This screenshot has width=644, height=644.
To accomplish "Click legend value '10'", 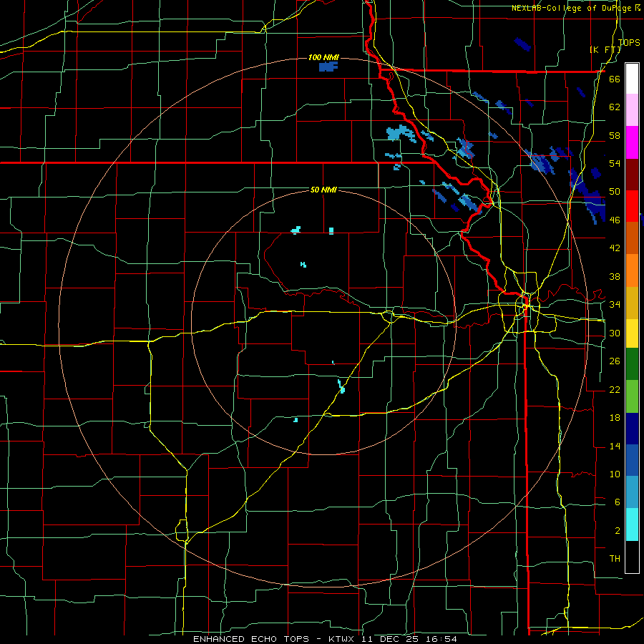I will (615, 474).
